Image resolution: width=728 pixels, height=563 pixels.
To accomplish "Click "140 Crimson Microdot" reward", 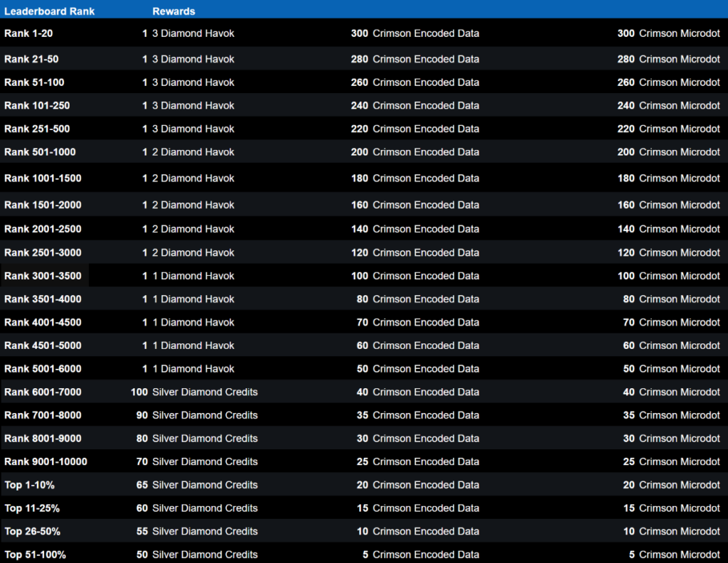I will (x=668, y=230).
